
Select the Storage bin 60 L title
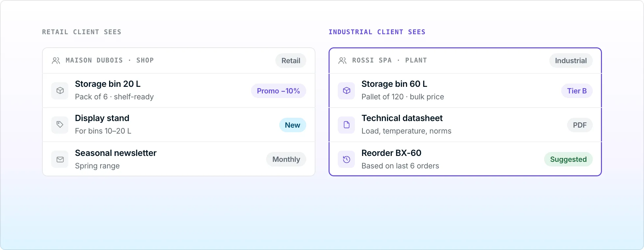click(x=394, y=84)
